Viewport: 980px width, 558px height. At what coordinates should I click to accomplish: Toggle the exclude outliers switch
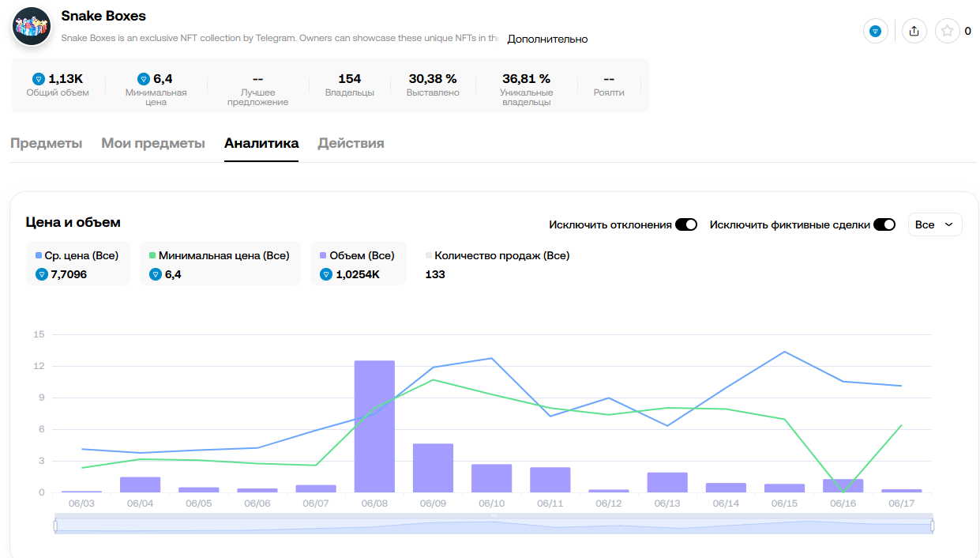(x=686, y=224)
